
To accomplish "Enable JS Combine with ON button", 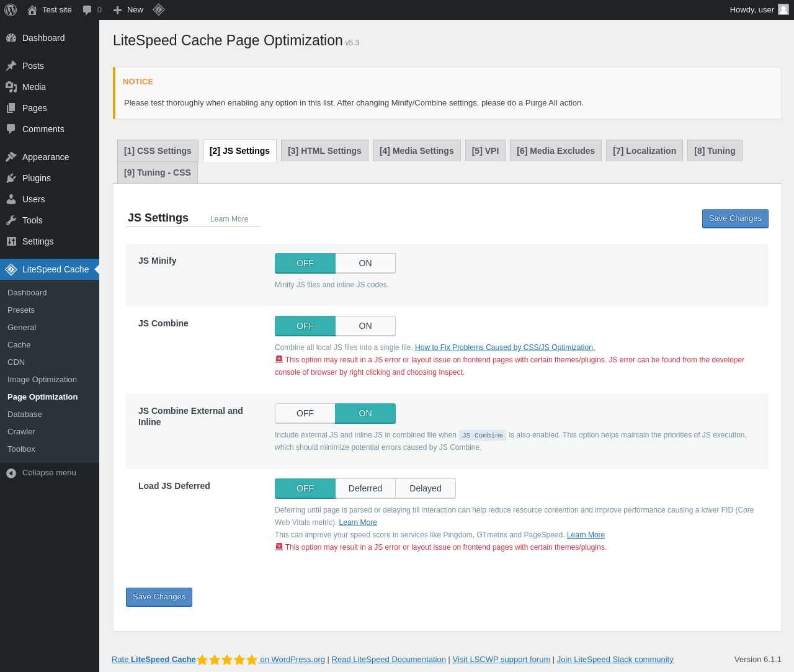I will 365,326.
